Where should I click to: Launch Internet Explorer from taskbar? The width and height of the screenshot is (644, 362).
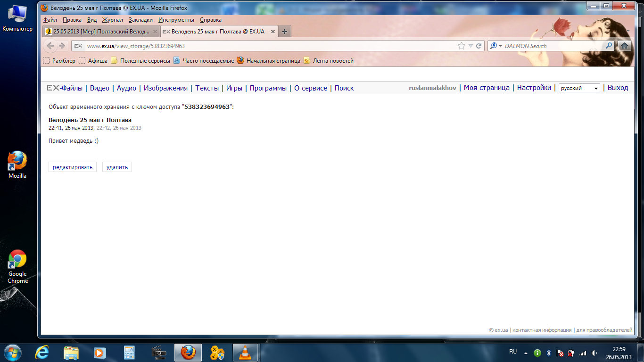coord(43,353)
